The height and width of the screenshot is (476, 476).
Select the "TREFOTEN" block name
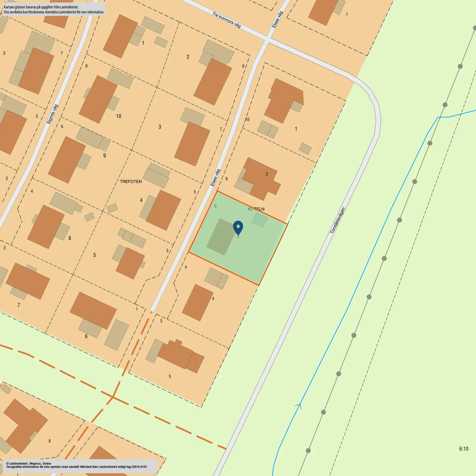point(131,181)
